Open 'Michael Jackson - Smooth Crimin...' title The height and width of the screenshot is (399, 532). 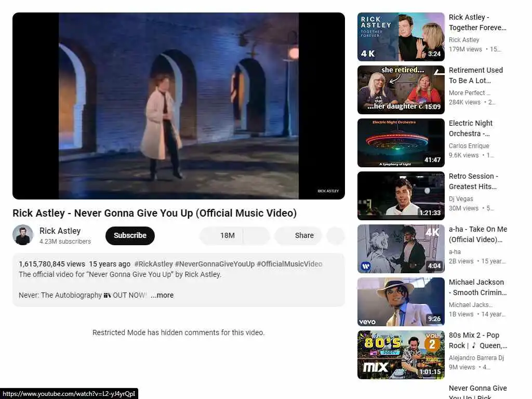[x=478, y=287]
